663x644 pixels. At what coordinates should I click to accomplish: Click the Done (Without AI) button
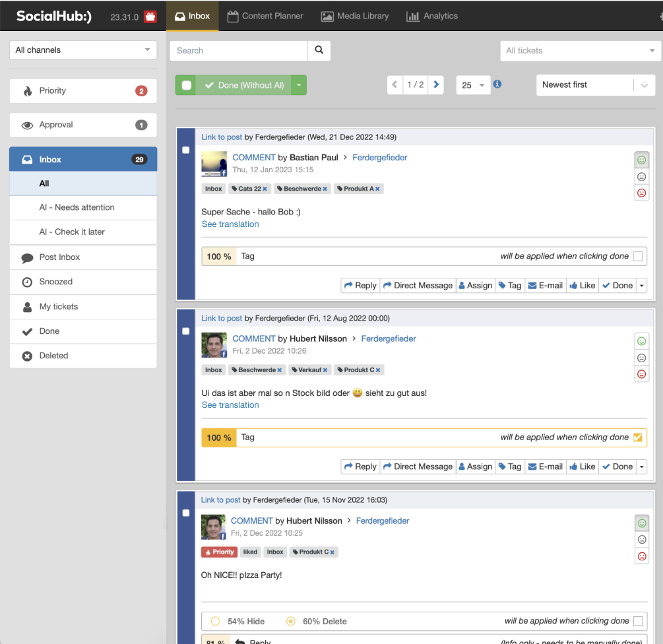point(244,85)
